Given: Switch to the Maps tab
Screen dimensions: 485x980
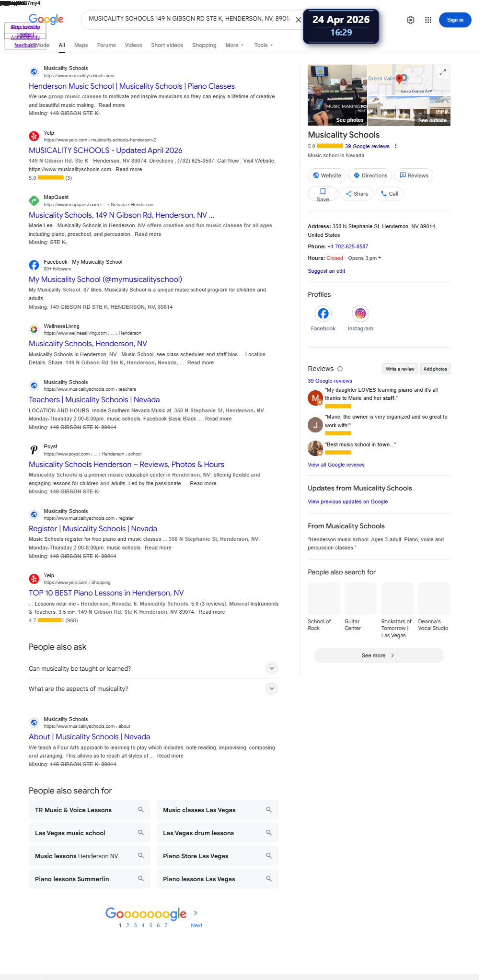Looking at the screenshot, I should click(x=81, y=45).
